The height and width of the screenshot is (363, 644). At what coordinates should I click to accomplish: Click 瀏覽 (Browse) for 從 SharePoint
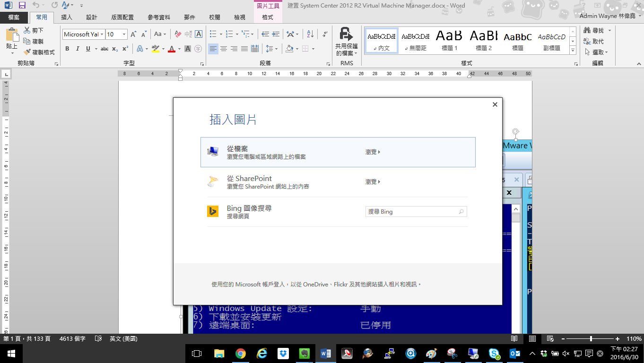coord(373,182)
